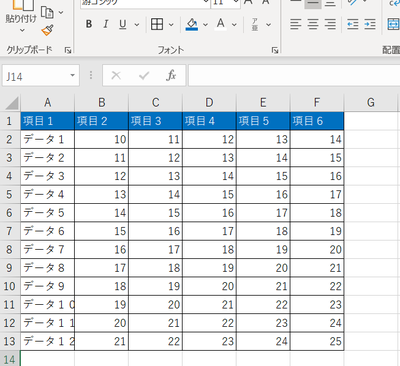The height and width of the screenshot is (366, 400).
Task: Apply fill color bucket icon
Action: pyautogui.click(x=192, y=24)
